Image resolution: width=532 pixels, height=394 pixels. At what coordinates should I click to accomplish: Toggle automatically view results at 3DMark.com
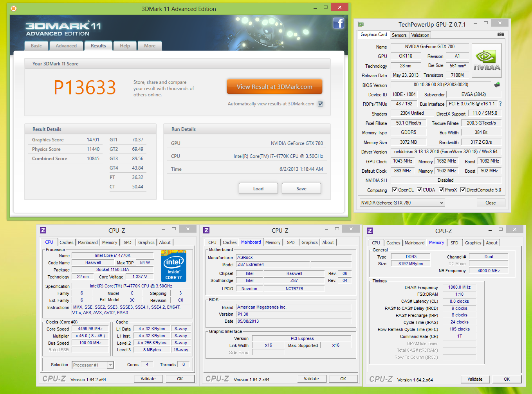point(321,104)
